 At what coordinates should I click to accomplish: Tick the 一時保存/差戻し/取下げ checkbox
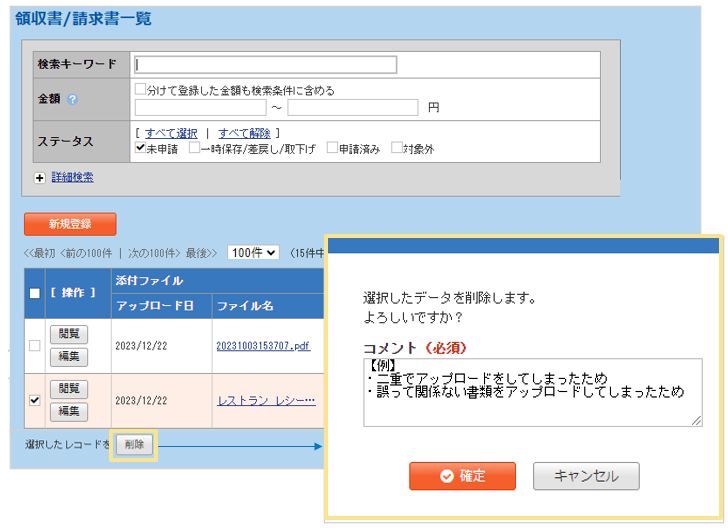194,148
